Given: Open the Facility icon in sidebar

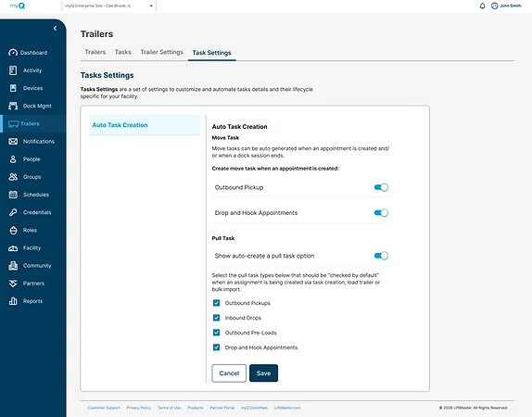Looking at the screenshot, I should pos(13,248).
